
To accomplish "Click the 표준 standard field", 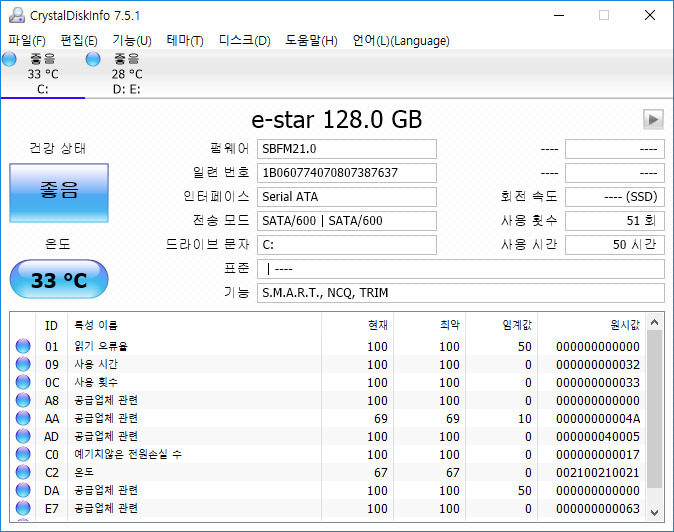I will point(461,269).
